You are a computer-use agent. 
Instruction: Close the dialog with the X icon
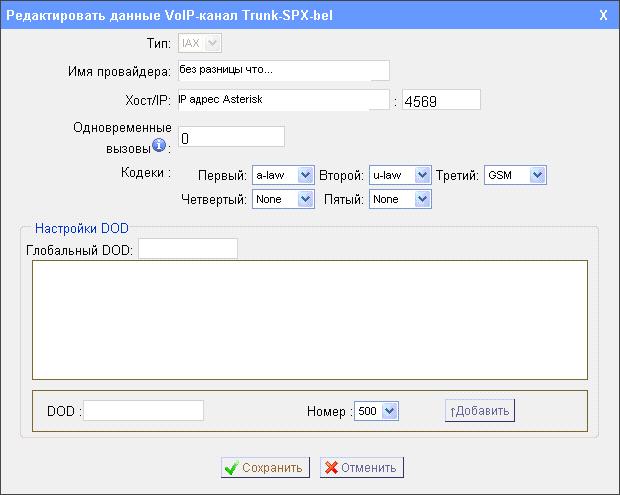(x=602, y=16)
